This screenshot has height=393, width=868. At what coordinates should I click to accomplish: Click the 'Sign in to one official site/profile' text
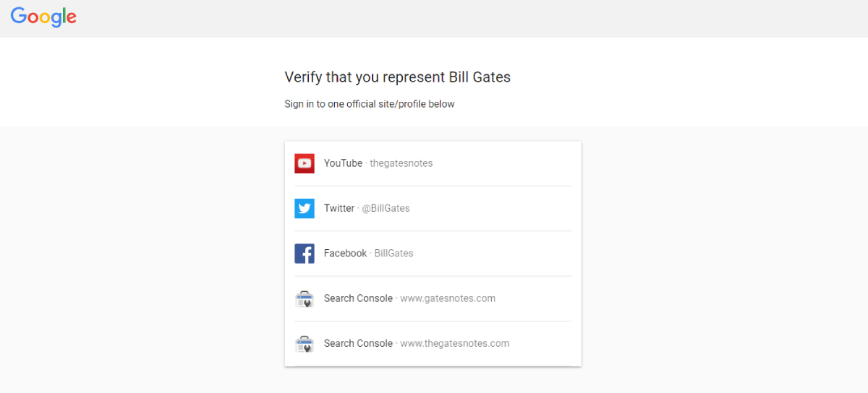[x=369, y=104]
